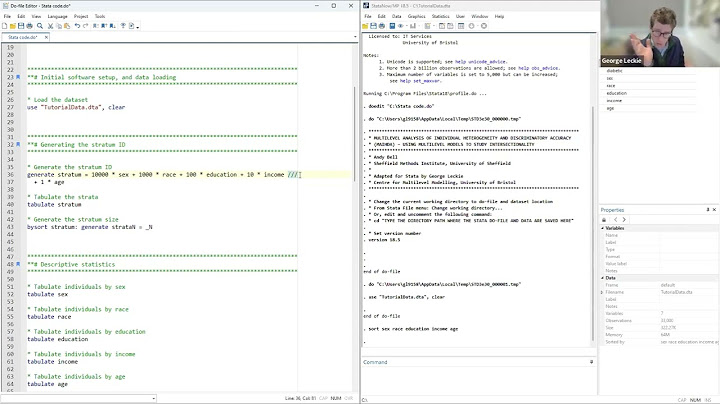Execute the do-file with the run icon
Image resolution: width=720 pixels, height=404 pixels.
click(x=131, y=26)
